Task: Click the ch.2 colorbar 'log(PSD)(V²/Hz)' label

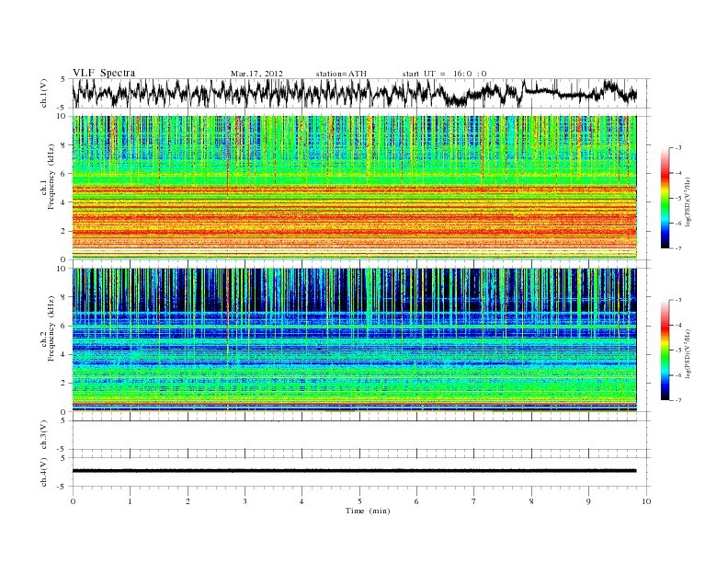Action: [x=688, y=353]
